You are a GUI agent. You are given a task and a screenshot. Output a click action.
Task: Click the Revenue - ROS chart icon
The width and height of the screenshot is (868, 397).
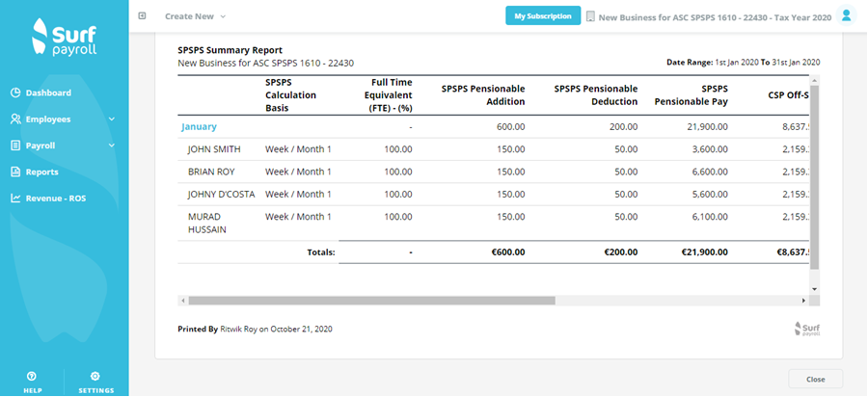pyautogui.click(x=15, y=198)
